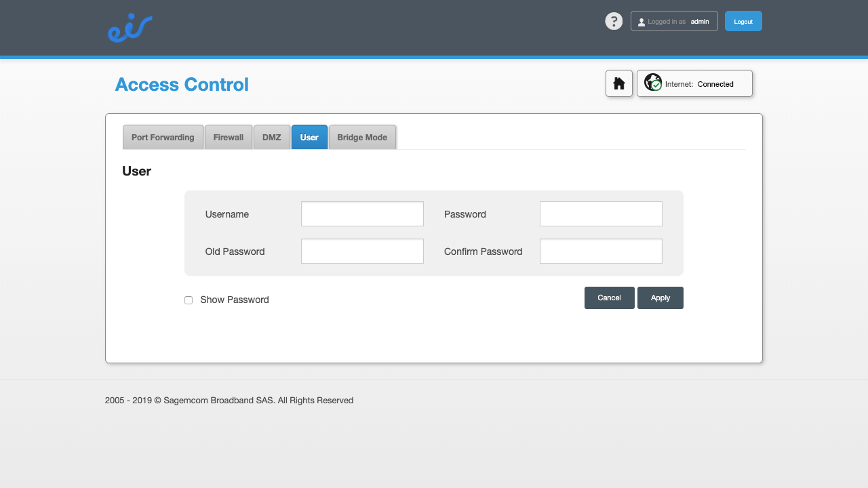Click the home icon near Access Control
The image size is (868, 488).
point(618,83)
